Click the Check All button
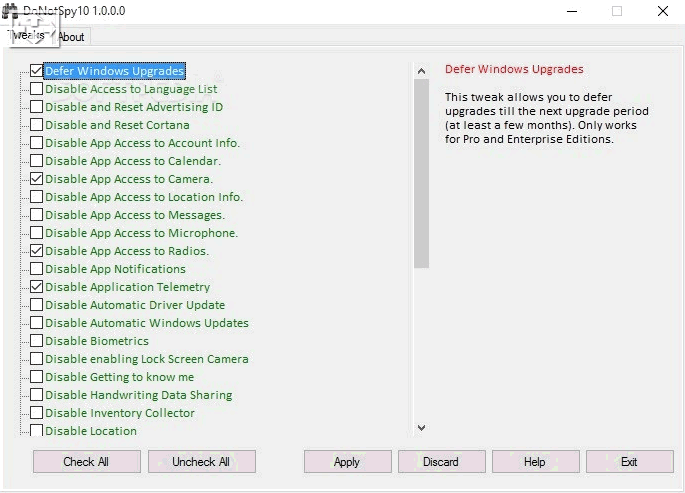 pos(86,462)
